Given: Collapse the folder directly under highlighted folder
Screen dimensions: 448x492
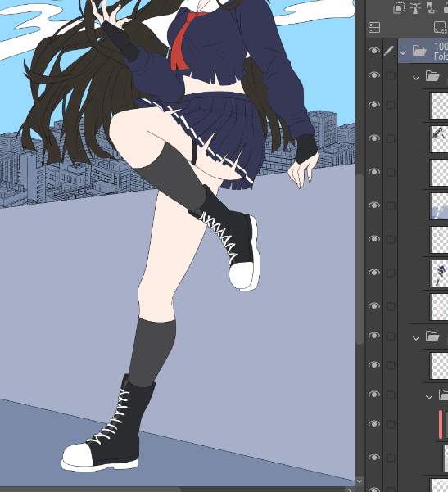Looking at the screenshot, I should pyautogui.click(x=416, y=78).
